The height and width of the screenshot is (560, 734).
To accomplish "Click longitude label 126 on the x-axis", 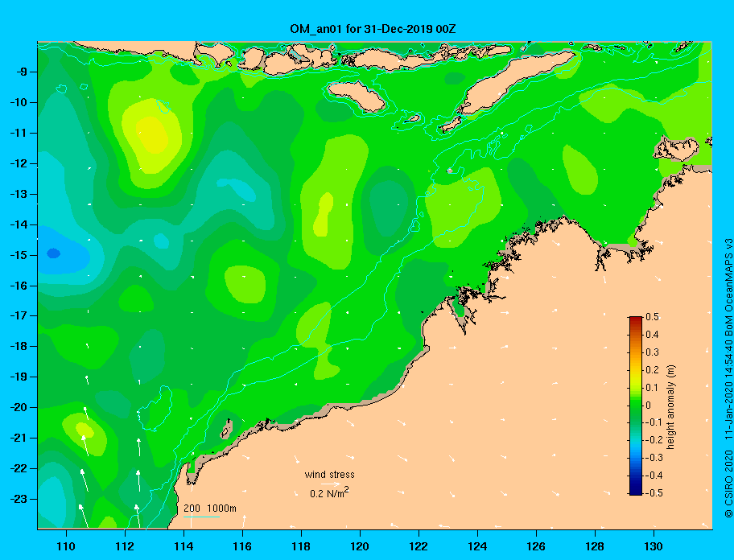I will (536, 546).
